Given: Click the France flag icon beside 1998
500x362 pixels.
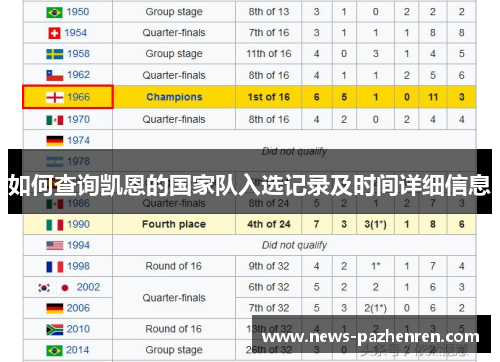Looking at the screenshot, I should click(54, 267).
